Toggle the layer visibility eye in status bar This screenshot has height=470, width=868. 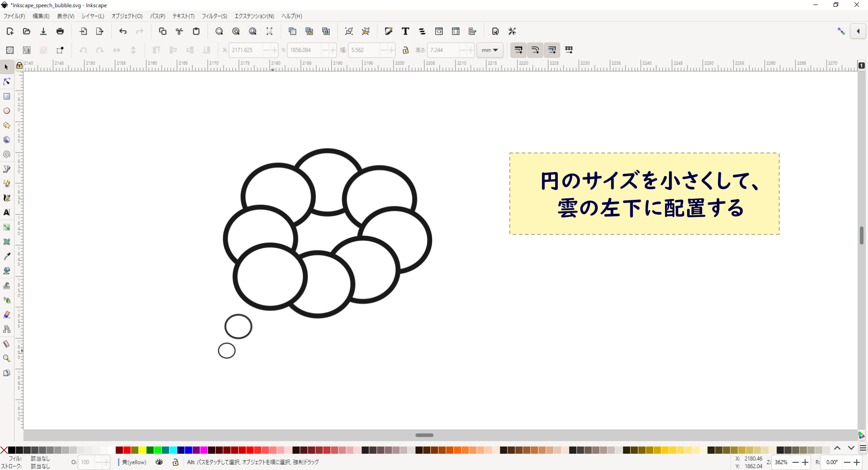point(159,462)
